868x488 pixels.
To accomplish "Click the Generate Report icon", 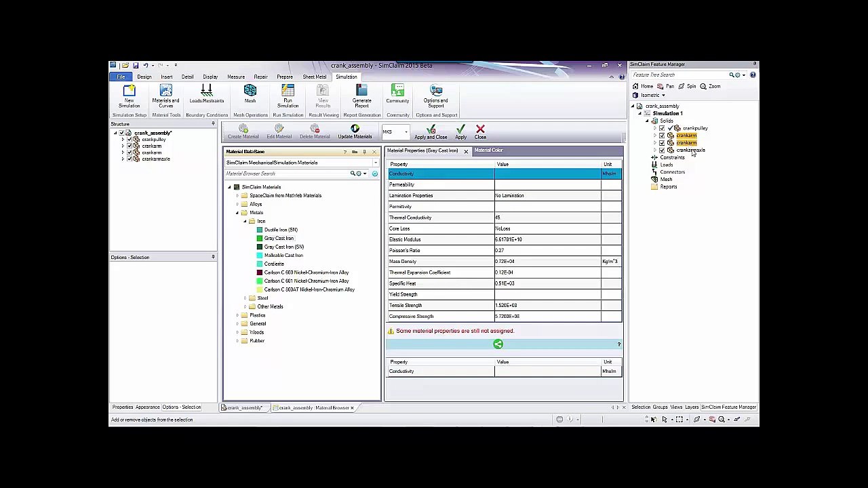I will tap(361, 91).
